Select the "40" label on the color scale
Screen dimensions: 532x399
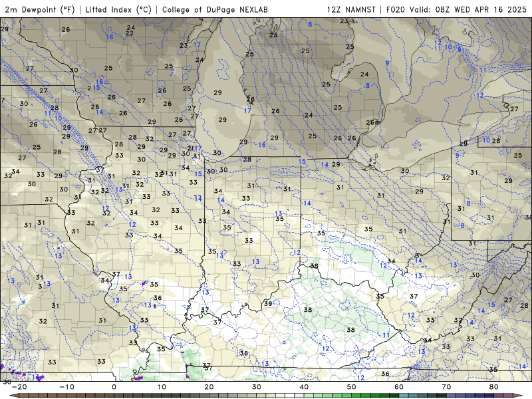pyautogui.click(x=304, y=387)
